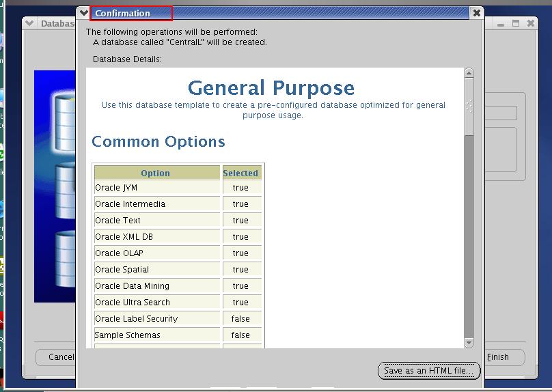Select the Oracle JVM row

tap(157, 188)
